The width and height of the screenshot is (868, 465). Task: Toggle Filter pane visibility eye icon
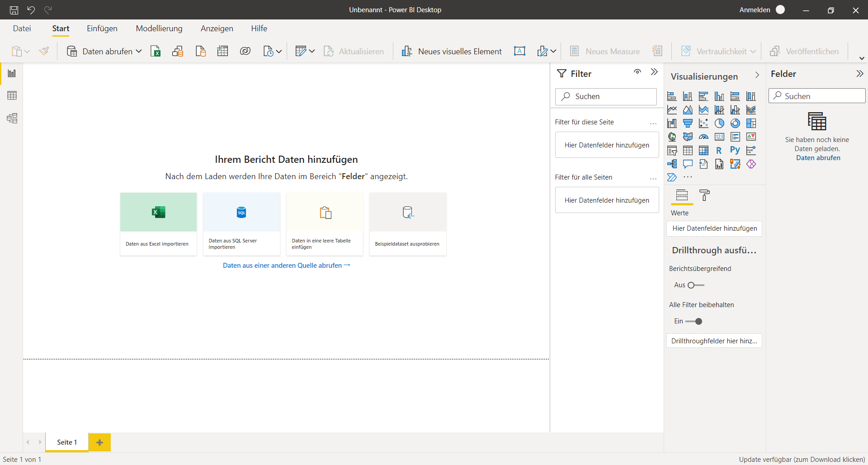pos(637,72)
